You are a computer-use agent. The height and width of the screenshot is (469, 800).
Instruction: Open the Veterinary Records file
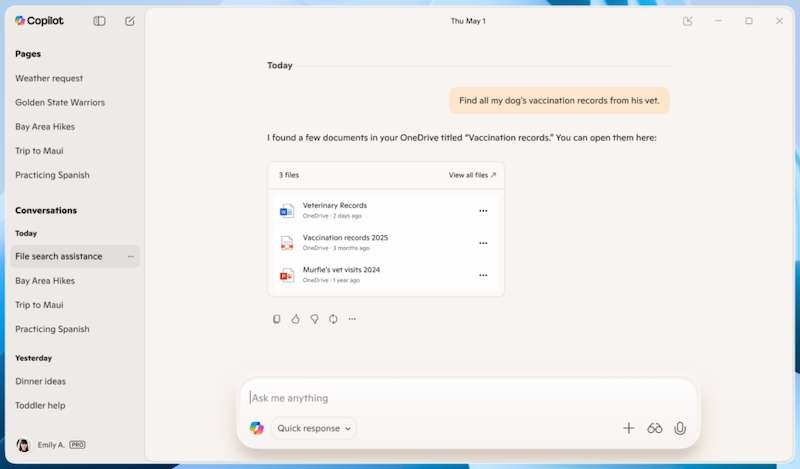click(x=335, y=205)
